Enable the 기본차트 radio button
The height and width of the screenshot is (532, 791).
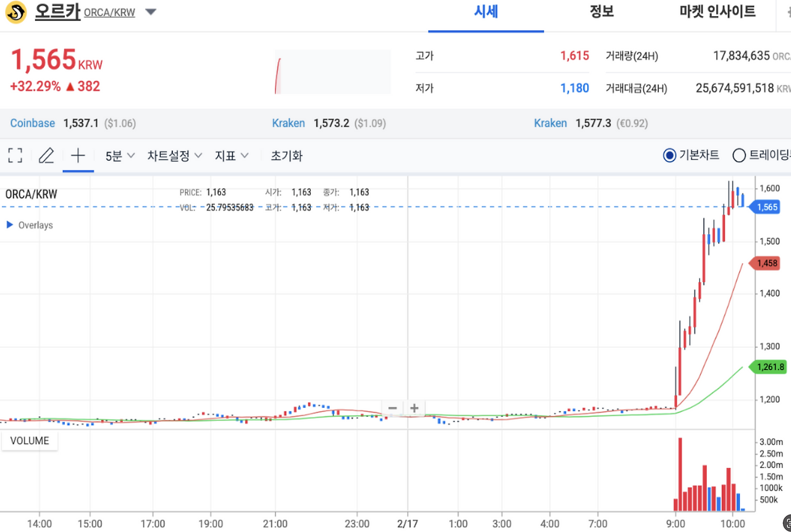click(669, 155)
